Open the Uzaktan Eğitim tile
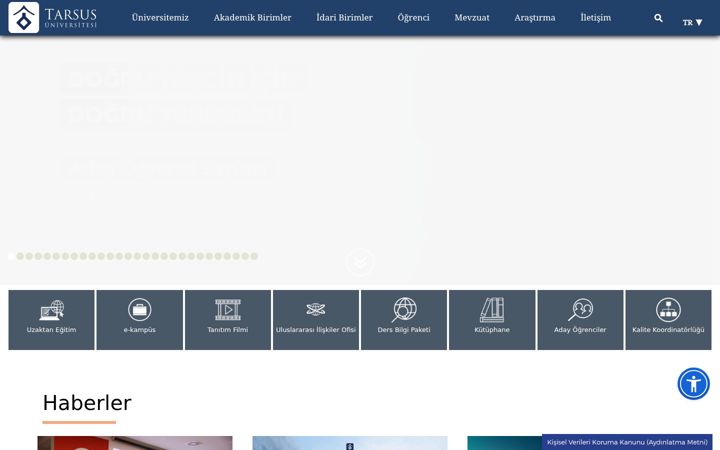 51,320
